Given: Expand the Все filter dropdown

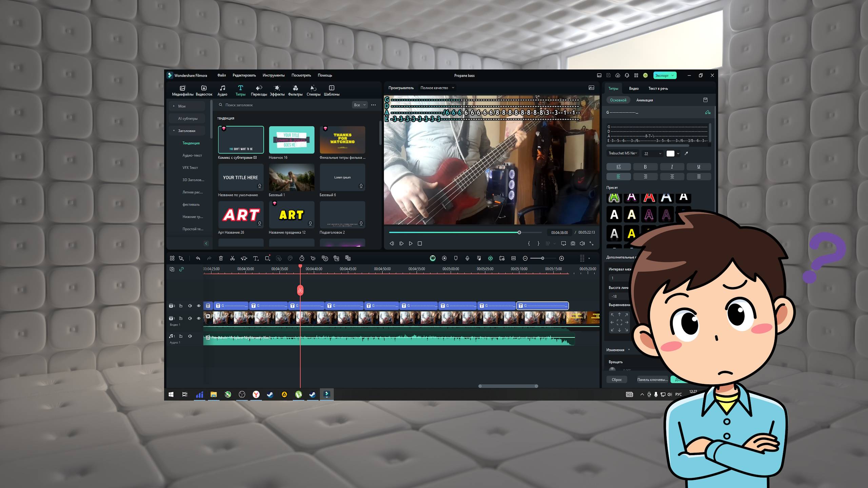Looking at the screenshot, I should coord(359,105).
